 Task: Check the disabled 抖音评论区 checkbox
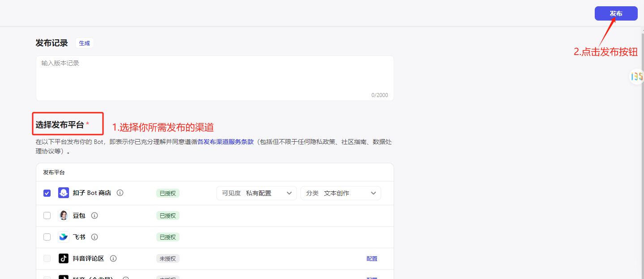47,258
